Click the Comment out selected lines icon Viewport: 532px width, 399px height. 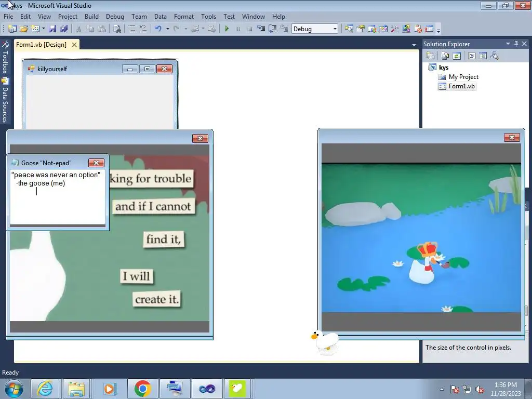[131, 29]
